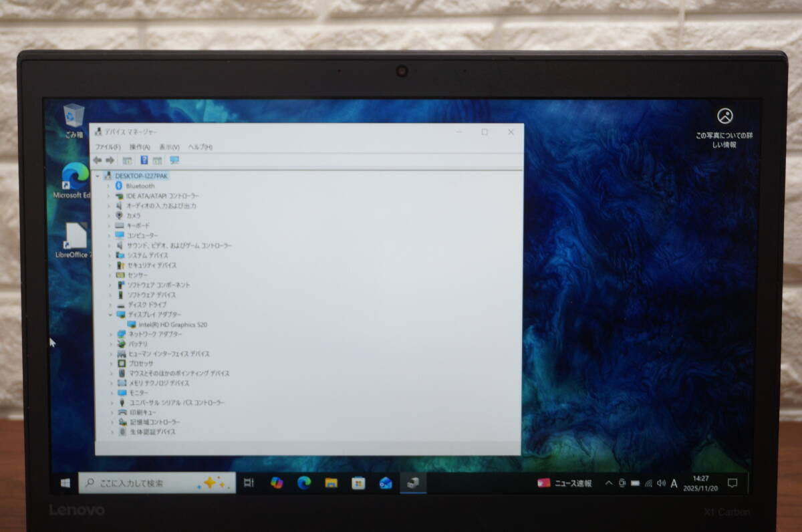This screenshot has height=532, width=802.
Task: Open the notification center icon
Action: click(x=732, y=483)
